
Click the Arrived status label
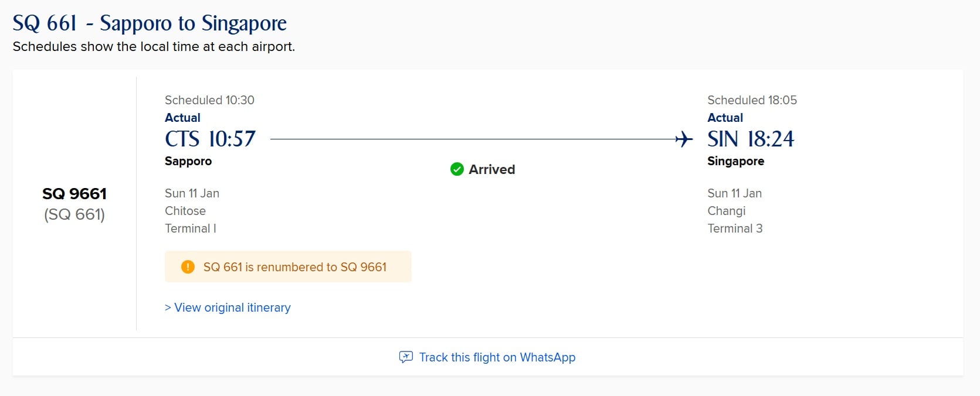click(x=491, y=169)
